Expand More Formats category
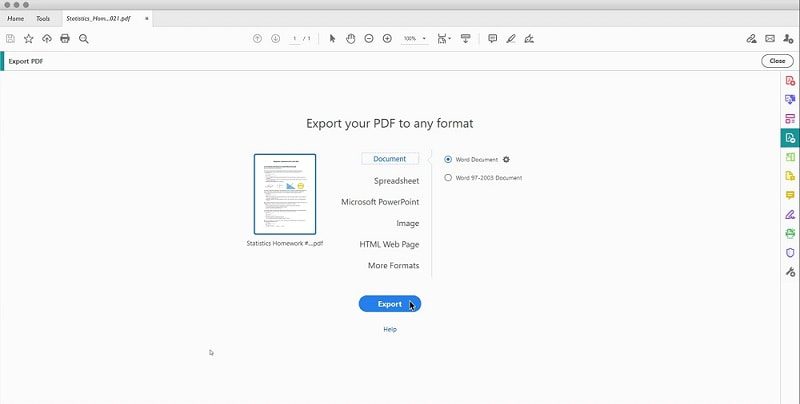 pyautogui.click(x=393, y=266)
